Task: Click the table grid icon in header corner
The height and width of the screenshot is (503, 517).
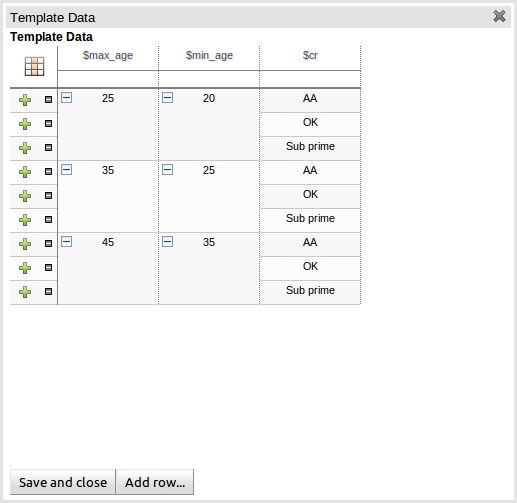Action: (34, 66)
